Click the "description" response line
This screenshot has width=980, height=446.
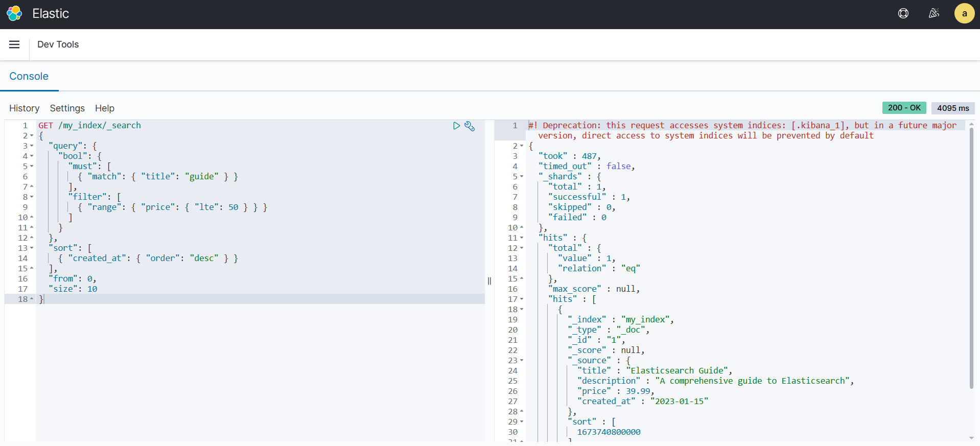pos(716,381)
